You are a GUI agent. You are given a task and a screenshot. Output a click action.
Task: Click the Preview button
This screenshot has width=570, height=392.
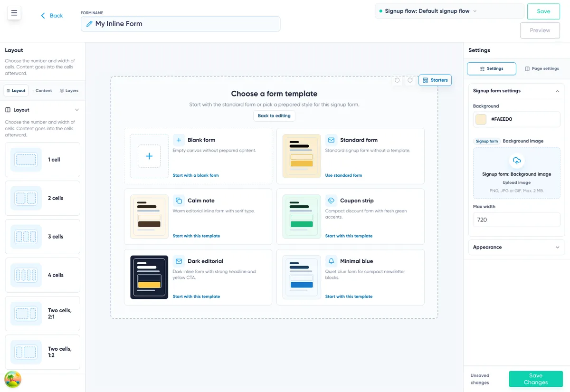point(540,30)
